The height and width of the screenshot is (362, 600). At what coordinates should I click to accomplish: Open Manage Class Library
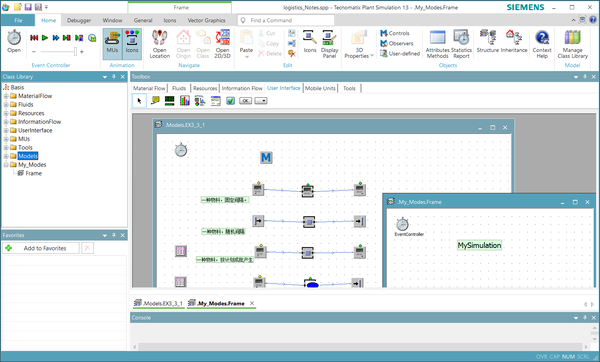[572, 44]
